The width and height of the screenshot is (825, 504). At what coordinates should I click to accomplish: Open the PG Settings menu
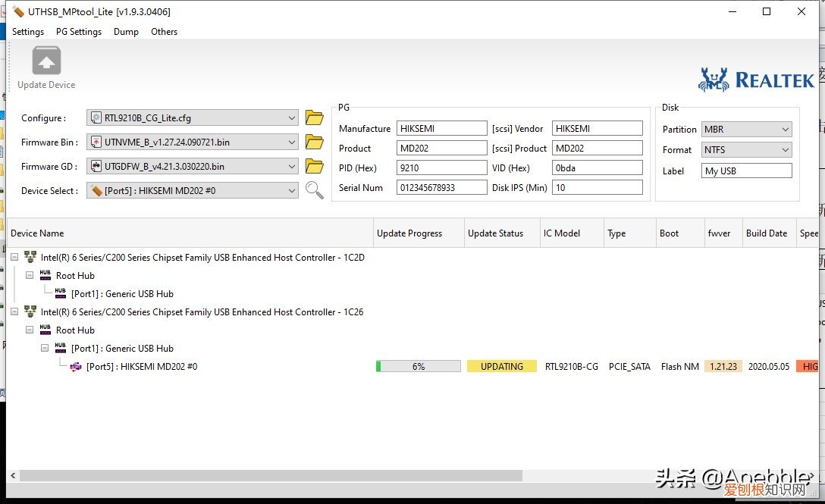click(x=79, y=32)
